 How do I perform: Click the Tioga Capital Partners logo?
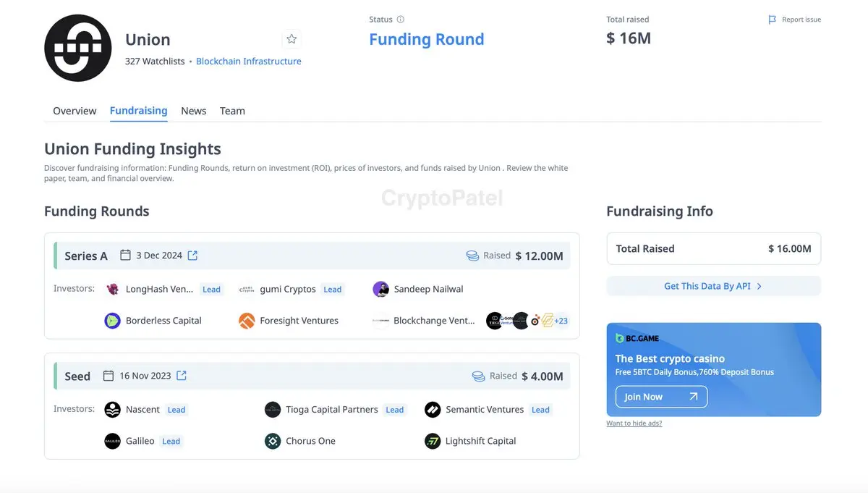click(273, 410)
